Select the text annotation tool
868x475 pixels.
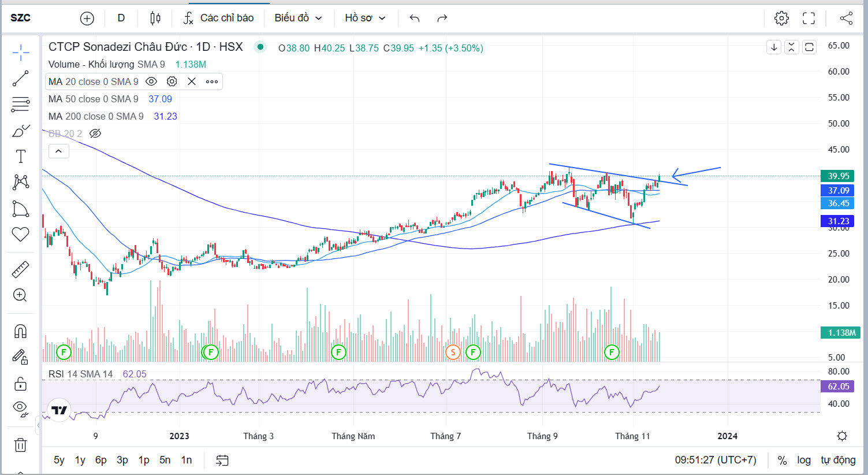(20, 156)
